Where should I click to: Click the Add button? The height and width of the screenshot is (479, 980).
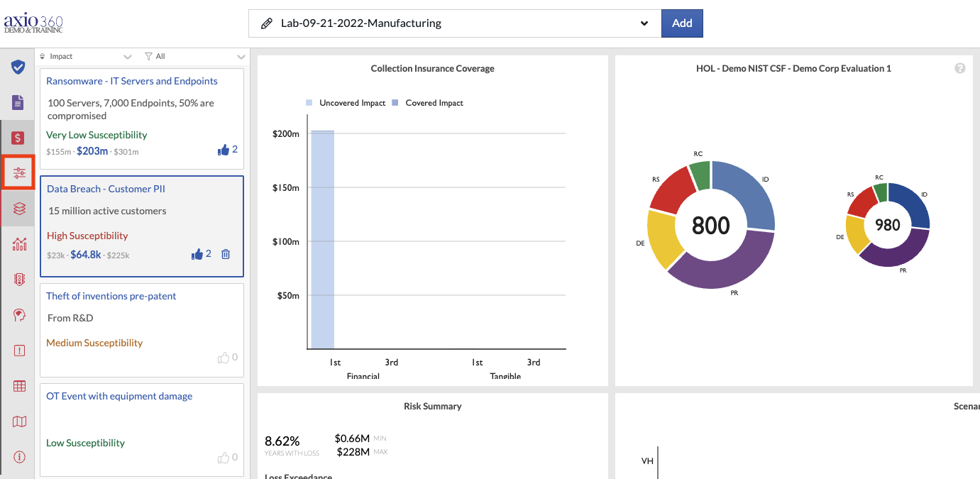tap(682, 23)
